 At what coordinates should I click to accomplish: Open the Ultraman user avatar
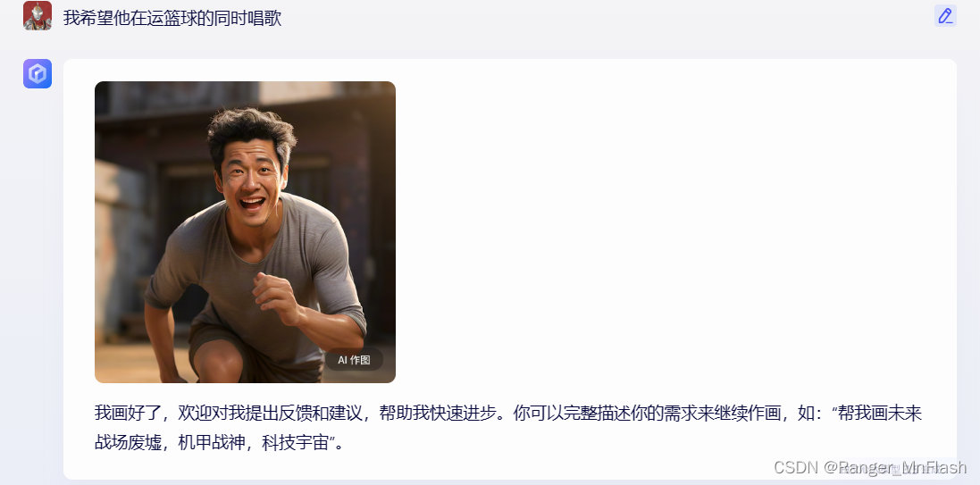pos(38,15)
